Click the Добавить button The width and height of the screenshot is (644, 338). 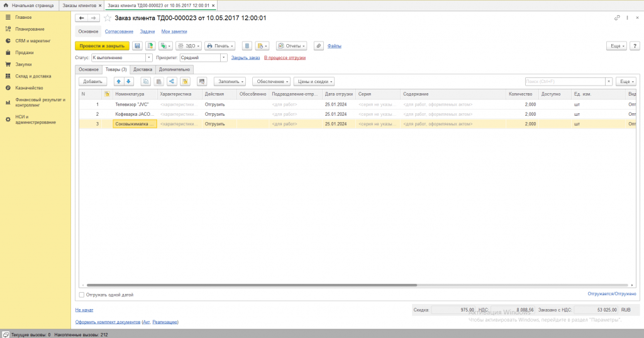(x=93, y=81)
